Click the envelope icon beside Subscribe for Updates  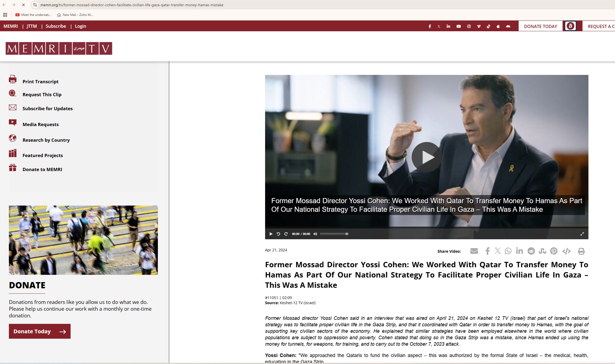[13, 108]
